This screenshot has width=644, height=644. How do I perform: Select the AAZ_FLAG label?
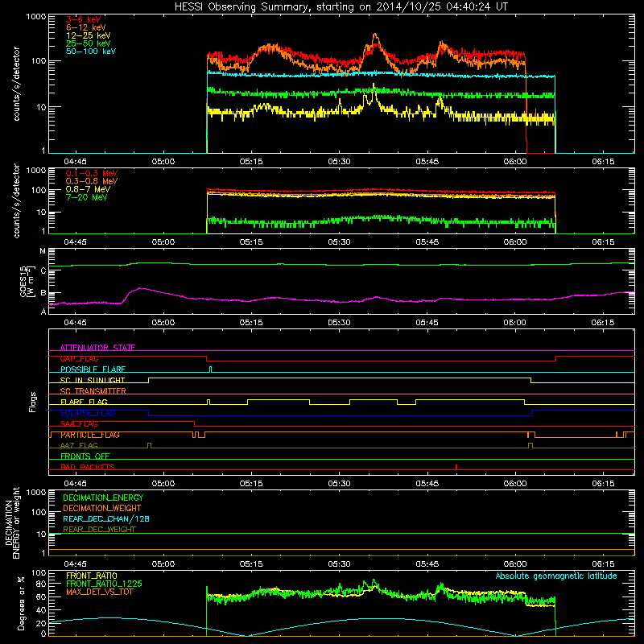(x=79, y=445)
